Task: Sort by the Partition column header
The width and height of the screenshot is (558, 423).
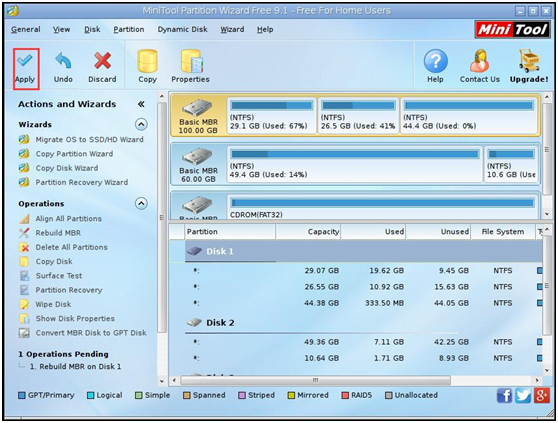Action: [230, 232]
